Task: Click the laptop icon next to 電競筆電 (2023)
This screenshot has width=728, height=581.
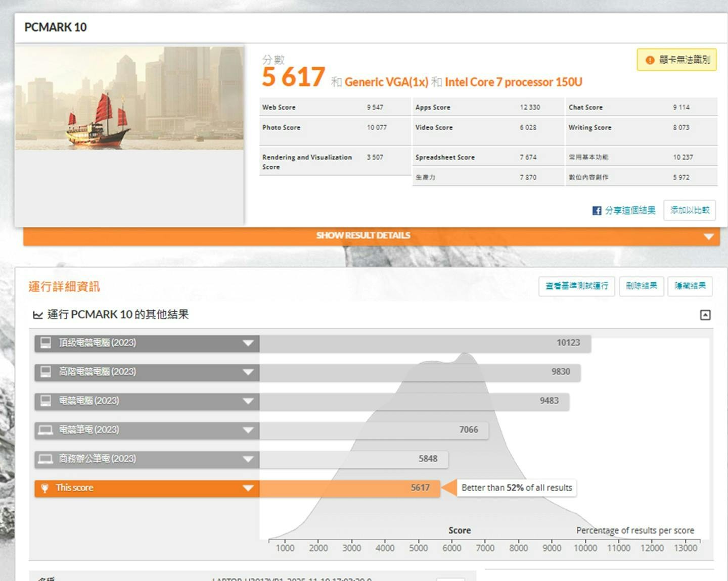Action: coord(45,430)
